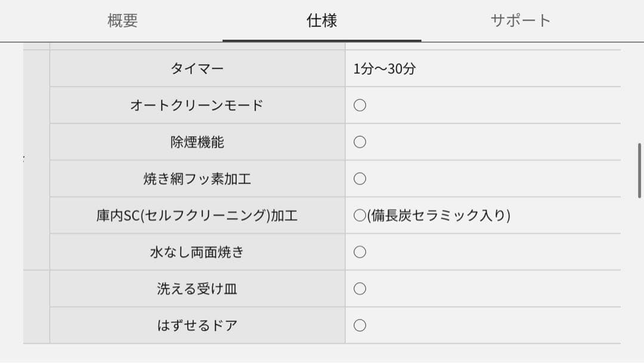Click the circle mark for はずせるドア
The height and width of the screenshot is (363, 644).
[x=359, y=325]
